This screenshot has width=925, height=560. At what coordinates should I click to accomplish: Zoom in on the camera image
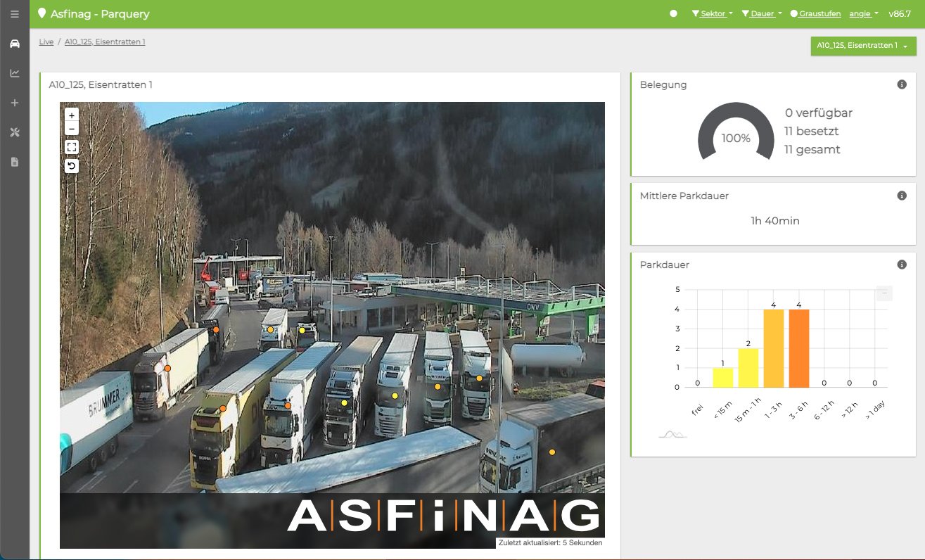click(x=72, y=115)
